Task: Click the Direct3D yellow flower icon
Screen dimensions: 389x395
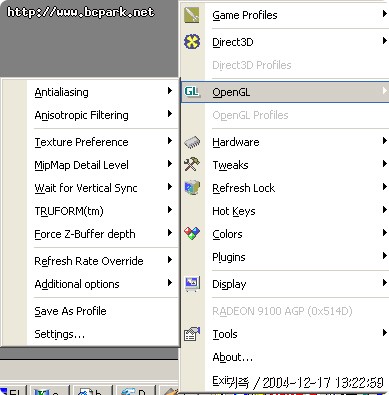Action: pos(192,42)
